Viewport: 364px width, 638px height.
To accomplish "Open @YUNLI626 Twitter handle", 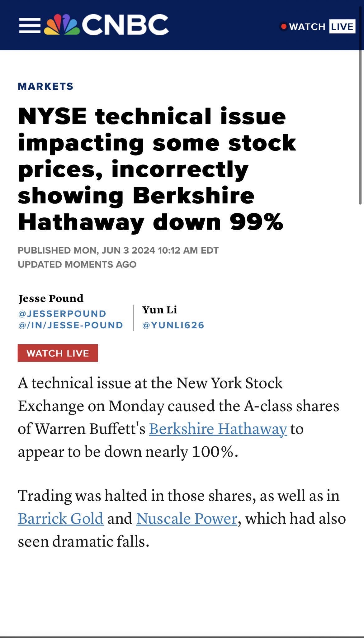I will click(x=173, y=325).
